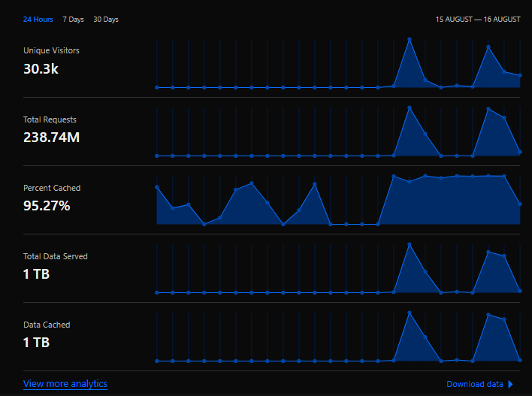Click the 30.3k Unique Visitors value
532x396 pixels.
click(x=41, y=68)
